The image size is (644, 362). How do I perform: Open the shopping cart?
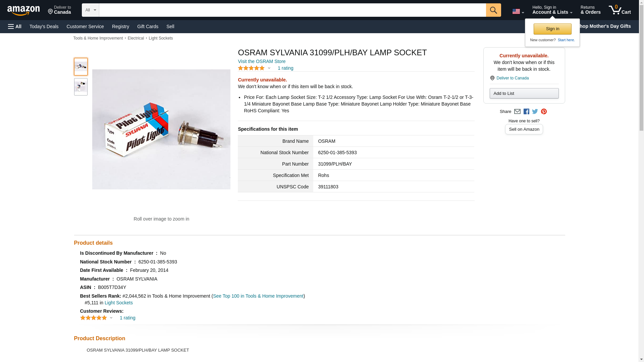[620, 10]
